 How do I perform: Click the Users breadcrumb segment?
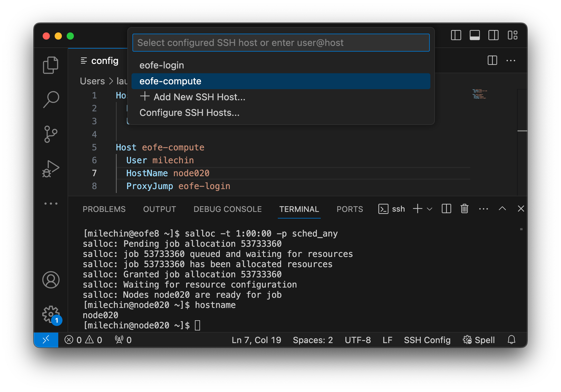(x=92, y=81)
